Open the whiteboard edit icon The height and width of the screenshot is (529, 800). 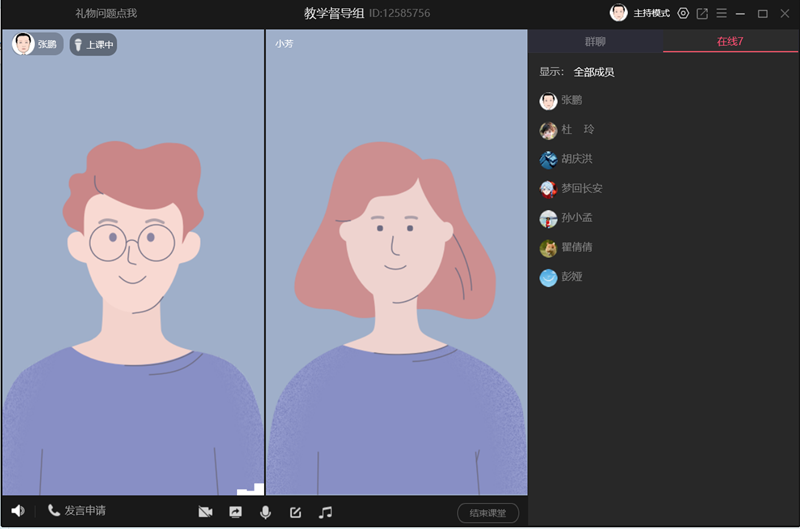pyautogui.click(x=295, y=512)
